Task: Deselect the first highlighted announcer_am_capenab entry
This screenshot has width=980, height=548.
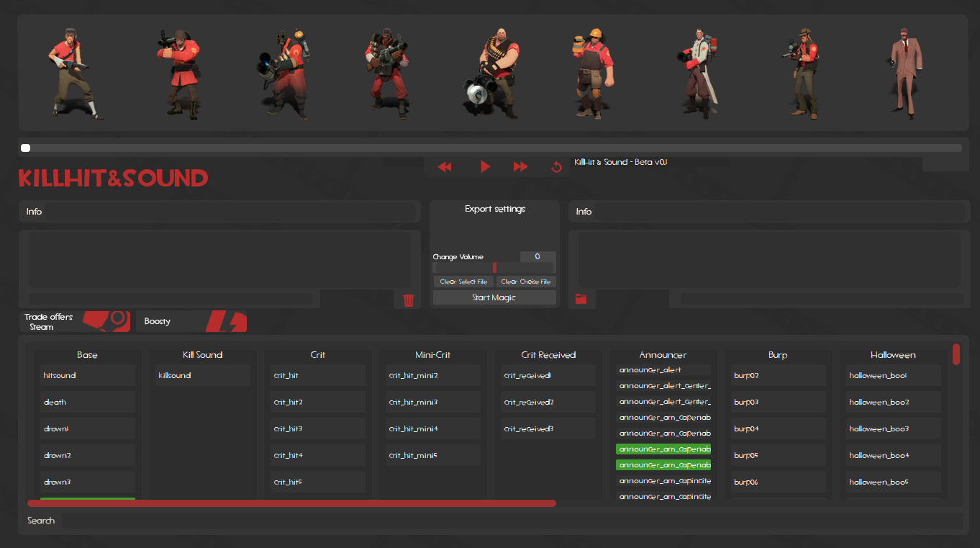Action: [x=663, y=448]
